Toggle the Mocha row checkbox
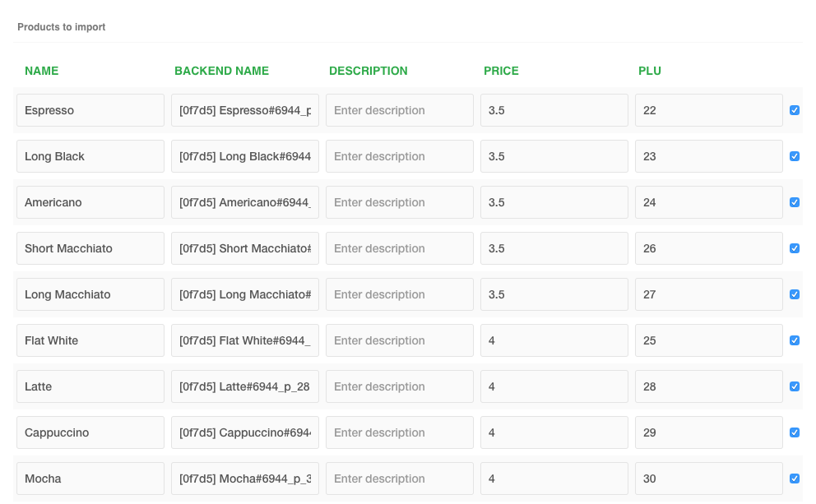Image resolution: width=816 pixels, height=504 pixels. pyautogui.click(x=794, y=479)
